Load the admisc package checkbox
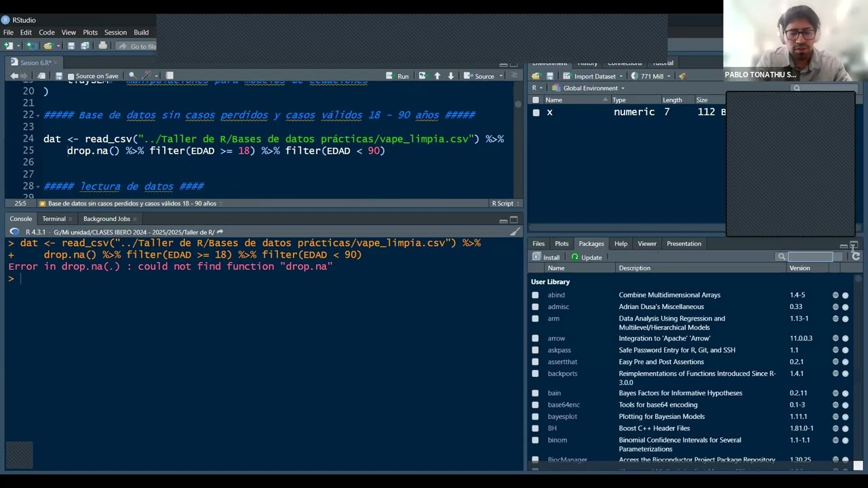868x488 pixels. pos(535,306)
